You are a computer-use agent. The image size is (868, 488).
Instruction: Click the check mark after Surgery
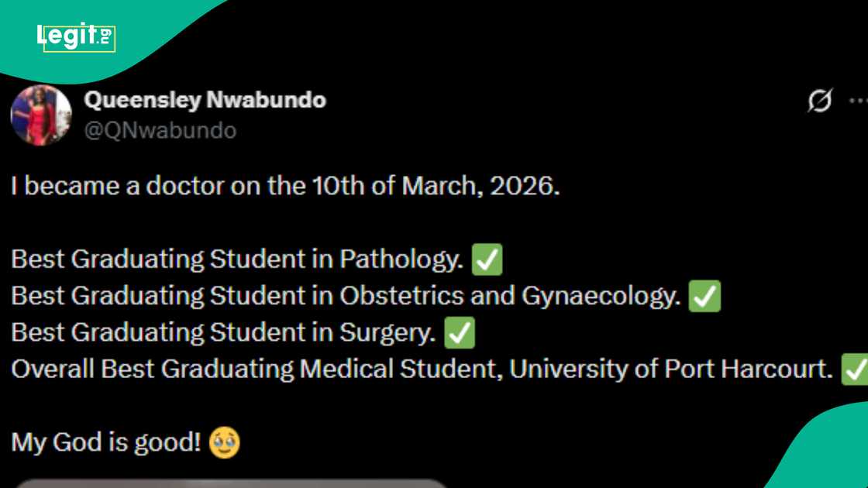pos(459,333)
